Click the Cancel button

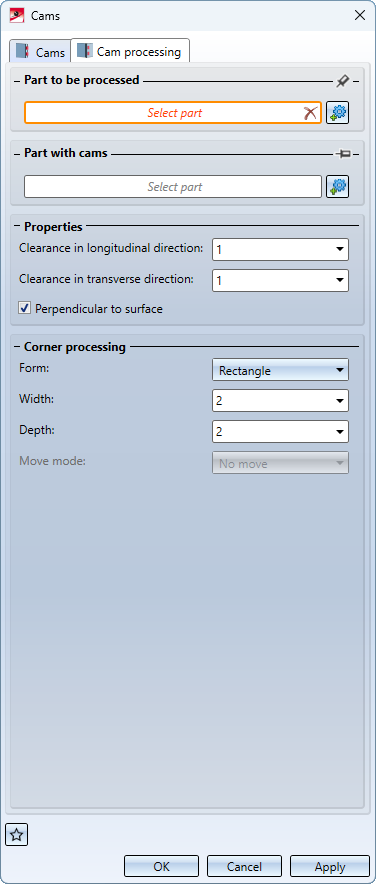[244, 867]
